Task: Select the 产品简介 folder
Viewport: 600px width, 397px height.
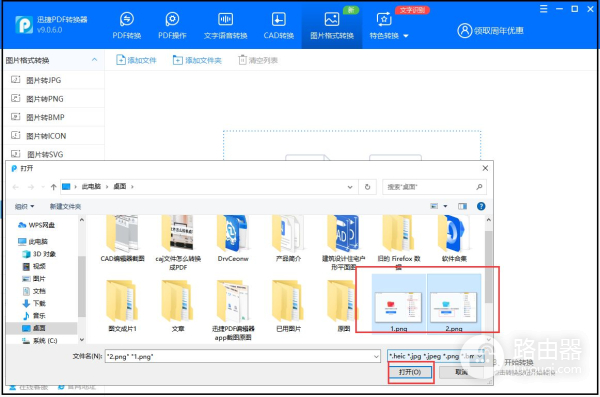Action: tap(288, 239)
